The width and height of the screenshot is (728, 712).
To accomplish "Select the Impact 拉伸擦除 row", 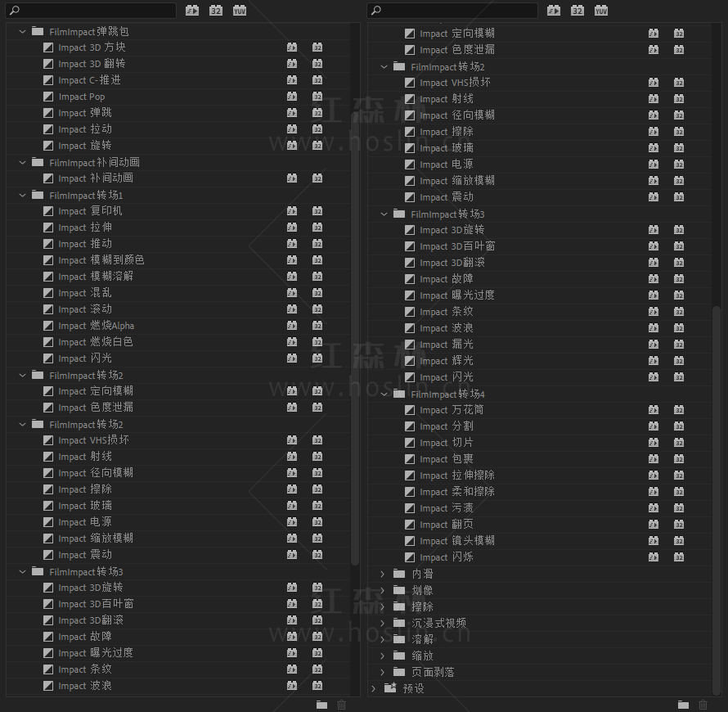I will pos(540,475).
